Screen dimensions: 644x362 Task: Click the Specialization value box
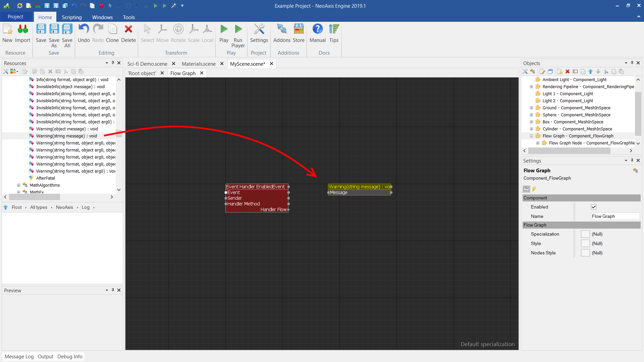click(x=585, y=234)
